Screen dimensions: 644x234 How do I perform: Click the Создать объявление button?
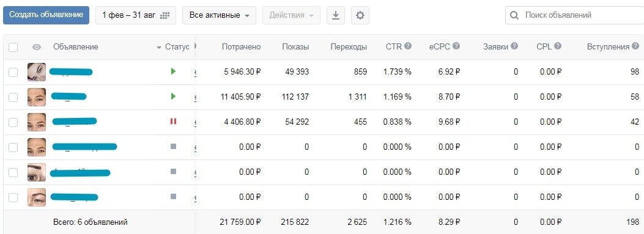click(x=46, y=15)
